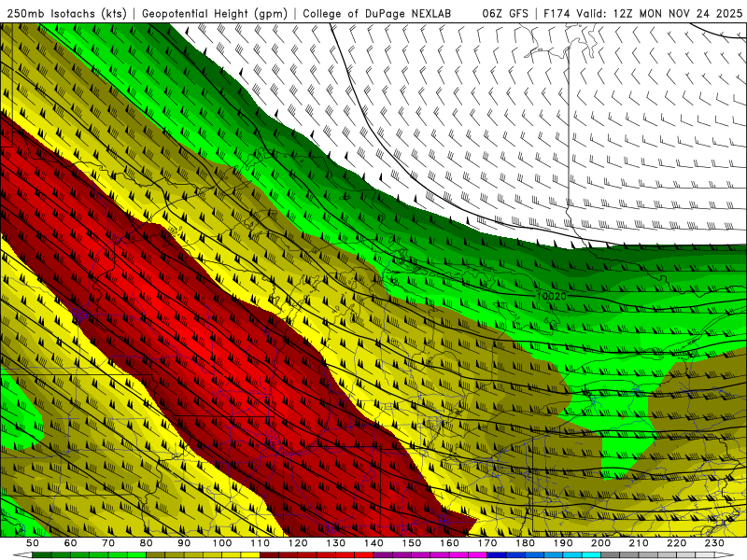
Task: Click the 60 knot legend label
Action: coord(71,543)
